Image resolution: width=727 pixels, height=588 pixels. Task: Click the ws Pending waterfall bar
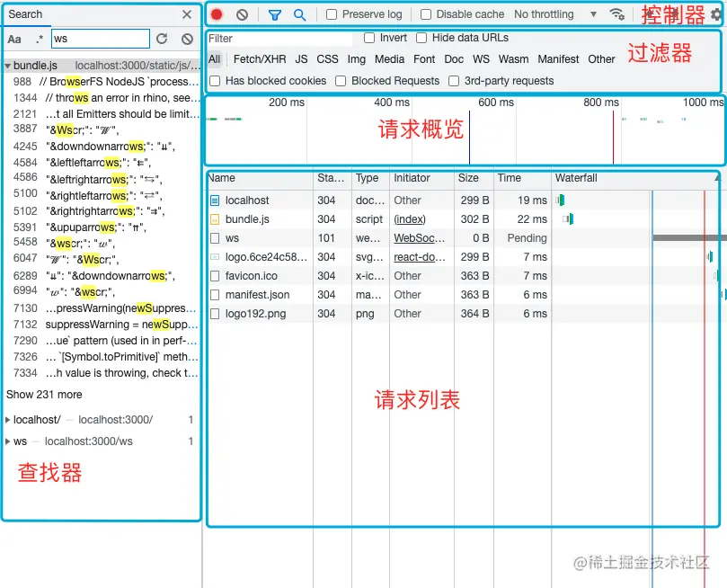coord(689,238)
